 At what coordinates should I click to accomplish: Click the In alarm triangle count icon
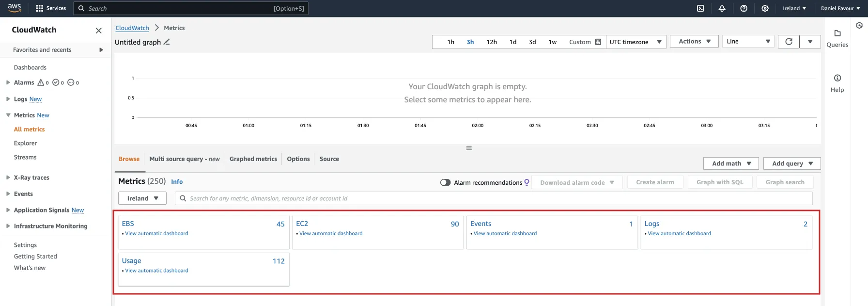43,82
